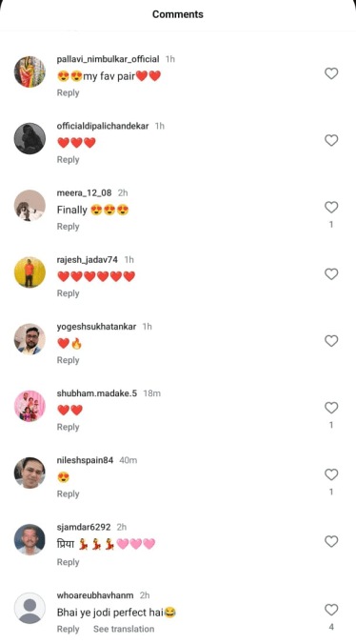Screen dimensions: 356x644
Task: See translation of whoareubhavhanm's comment
Action: [x=124, y=629]
